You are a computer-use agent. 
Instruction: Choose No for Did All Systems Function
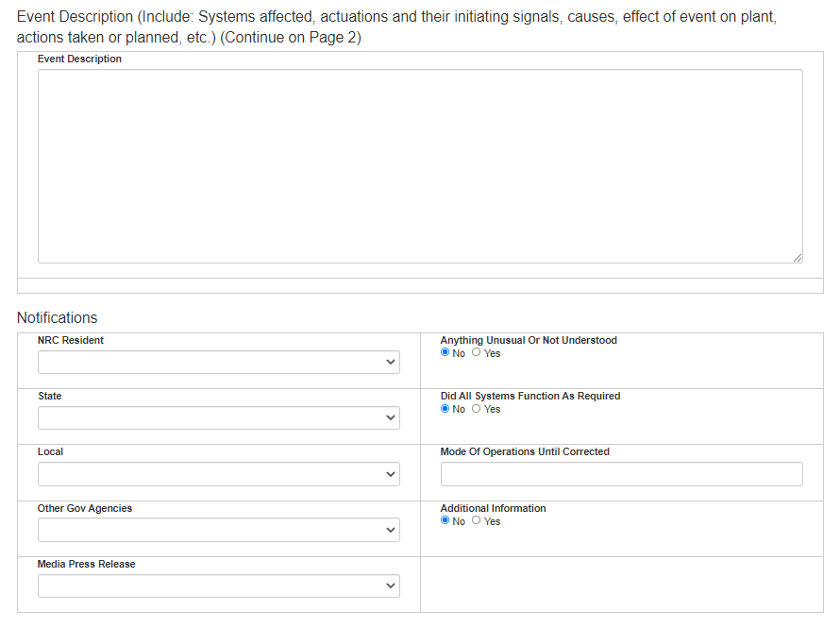coord(445,409)
